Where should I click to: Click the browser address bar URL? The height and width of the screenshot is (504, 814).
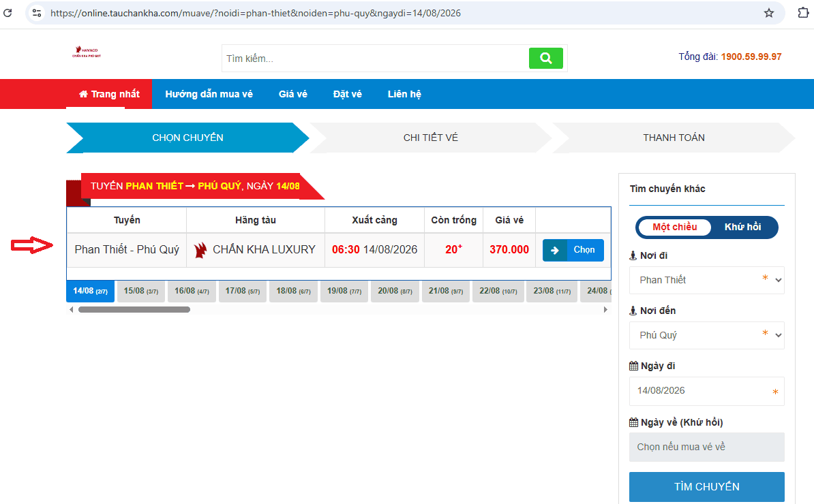pos(256,13)
